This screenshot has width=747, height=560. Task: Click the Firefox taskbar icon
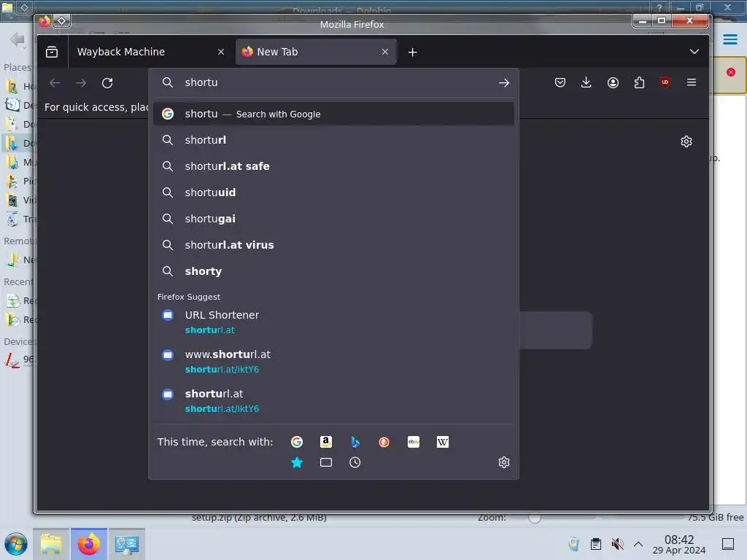pos(89,544)
